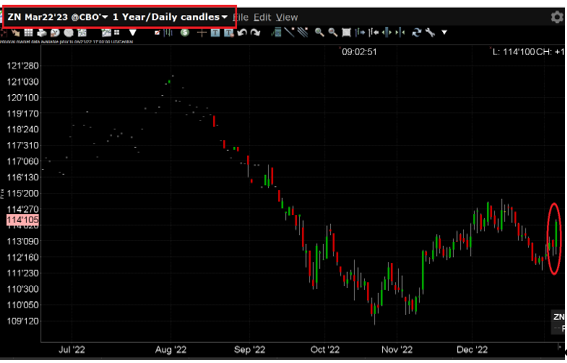Click the shift-right arrow bar icon
567x363 pixels.
click(x=360, y=33)
